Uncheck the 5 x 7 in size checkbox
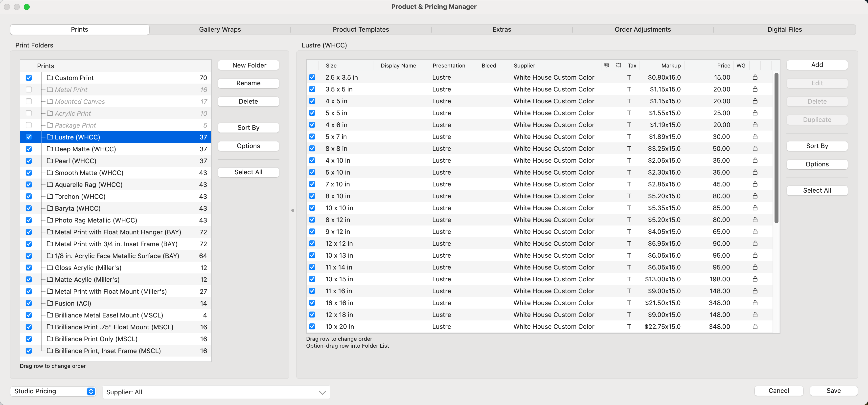Viewport: 868px width, 405px height. point(312,137)
